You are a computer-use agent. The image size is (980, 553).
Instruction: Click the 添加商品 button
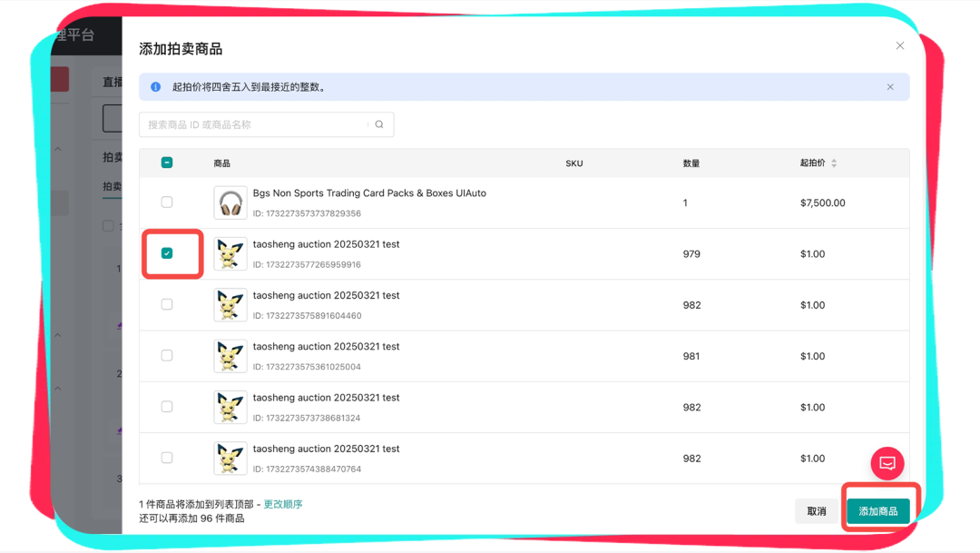coord(877,511)
